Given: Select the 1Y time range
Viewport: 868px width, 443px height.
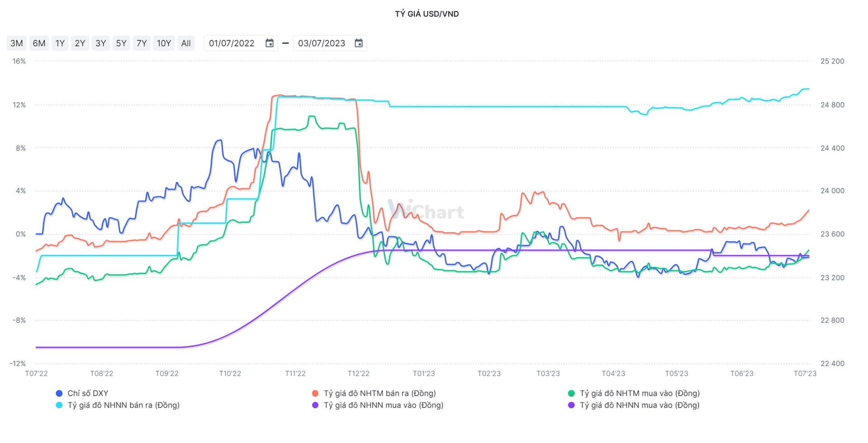Looking at the screenshot, I should 60,43.
